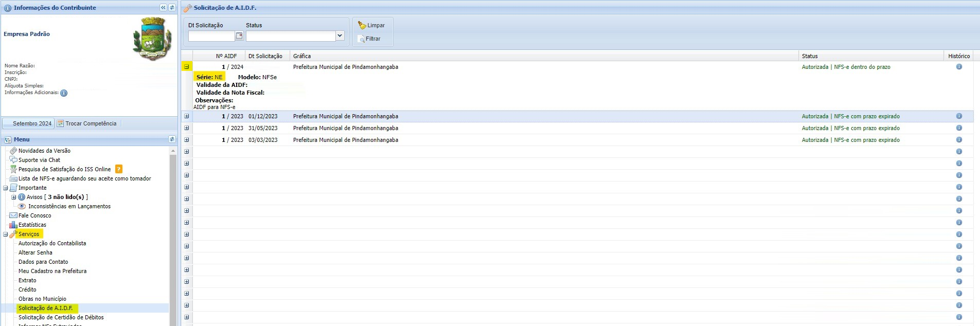Image resolution: width=980 pixels, height=326 pixels.
Task: Click the orange question mark beside Pesquisa de Satisfação
Action: (119, 169)
